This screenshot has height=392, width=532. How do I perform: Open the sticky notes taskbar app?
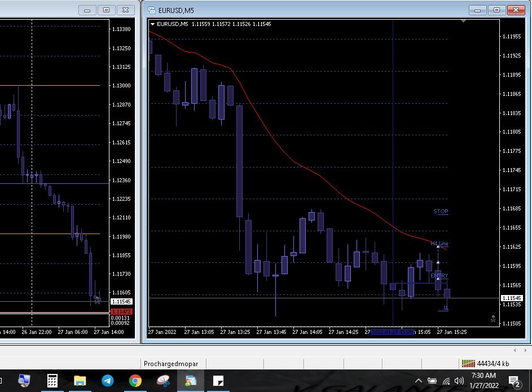click(218, 381)
